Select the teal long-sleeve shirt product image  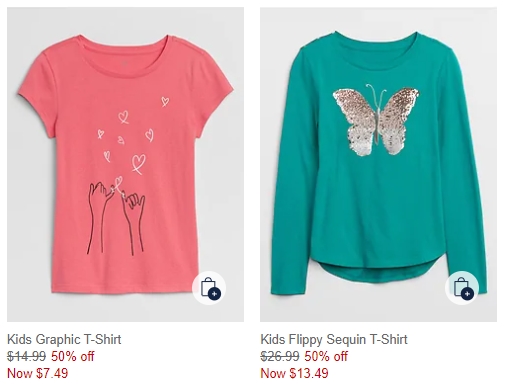378,164
